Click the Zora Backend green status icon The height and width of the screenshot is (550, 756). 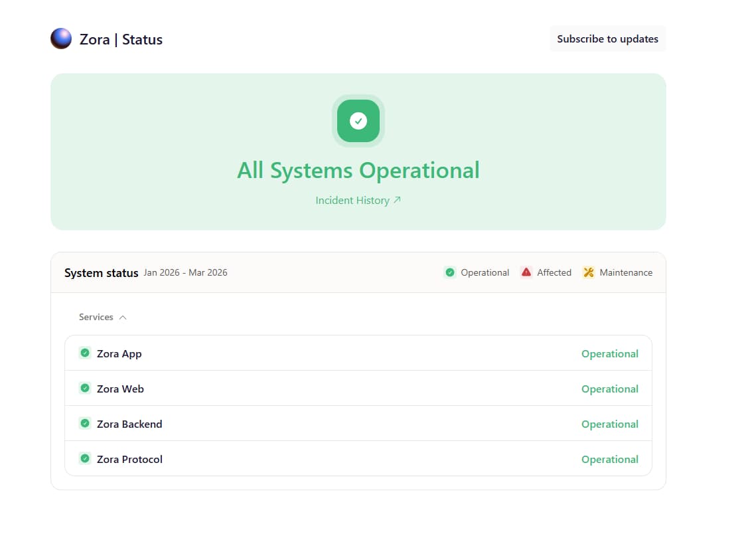click(x=85, y=423)
